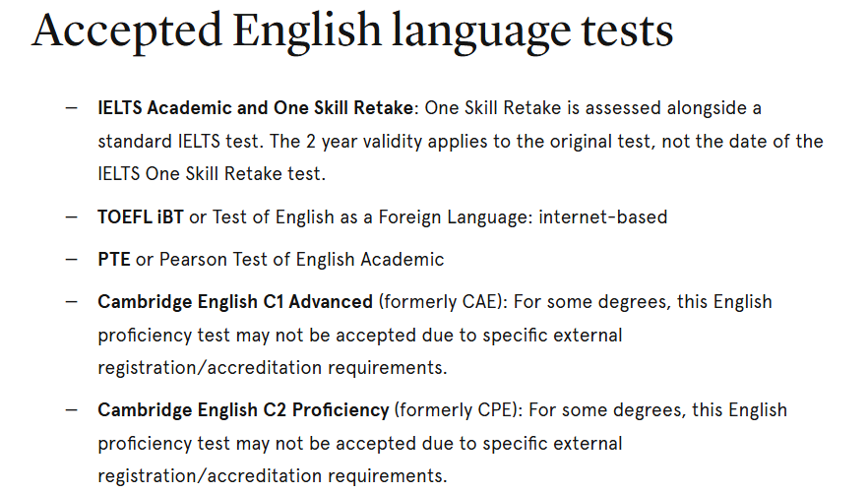Click 'registration/accreditation requirements' under C2 Proficiency
The width and height of the screenshot is (868, 493).
point(272,476)
